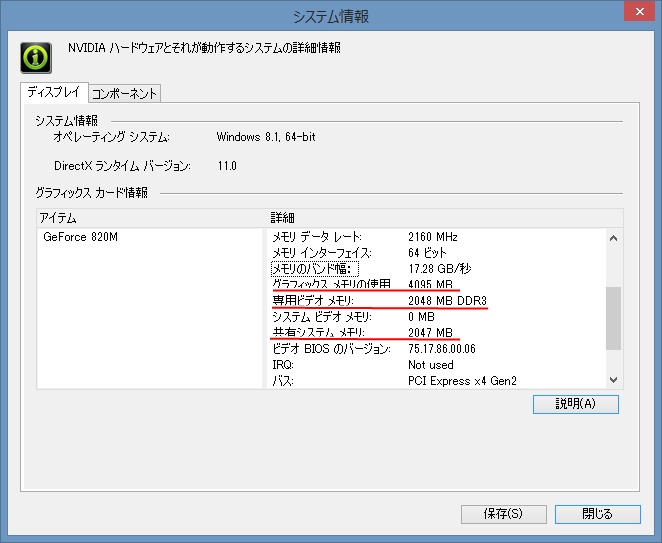Click the 2048 MB DDR3 value
Image resolution: width=662 pixels, height=543 pixels.
(x=447, y=301)
